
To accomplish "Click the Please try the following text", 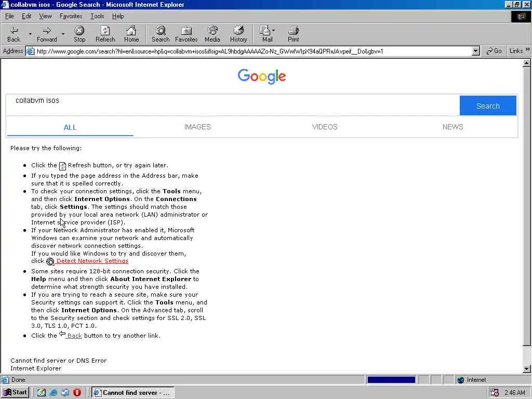I will [x=46, y=148].
